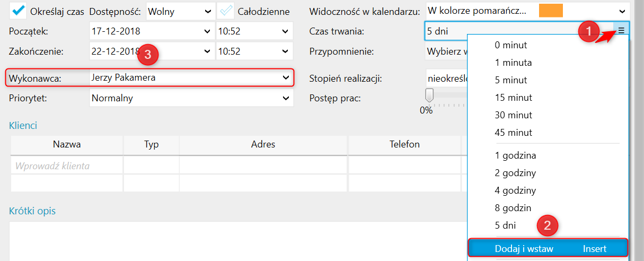
Task: Choose 0 minut duration option
Action: (510, 45)
